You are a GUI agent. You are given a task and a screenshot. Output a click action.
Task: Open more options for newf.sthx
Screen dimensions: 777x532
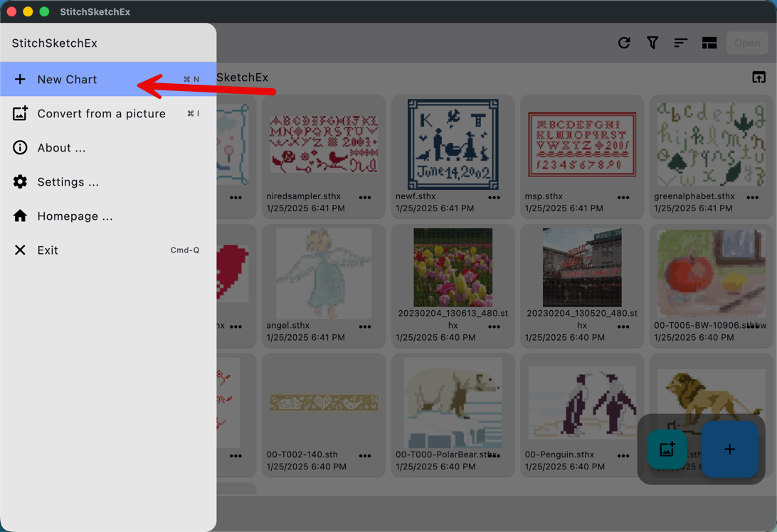tap(494, 197)
